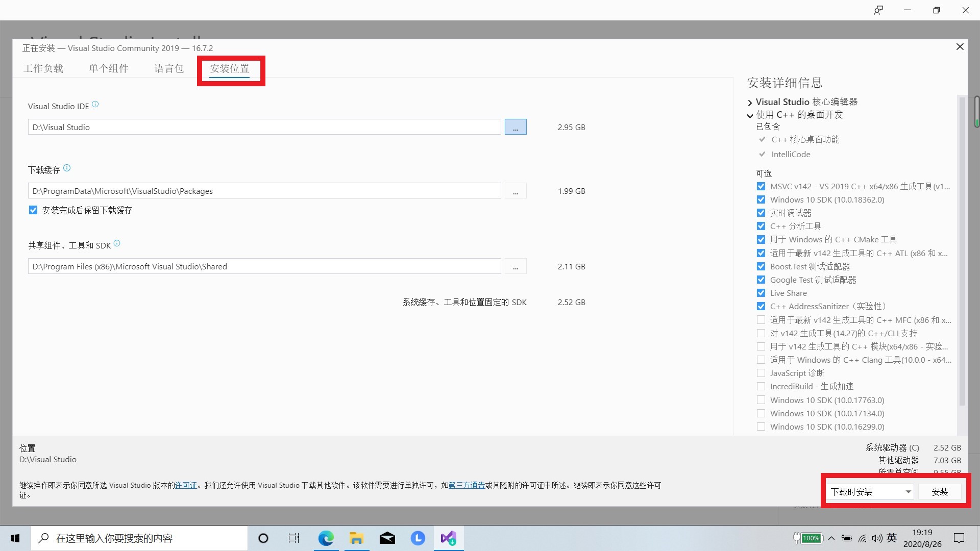Open the 第三方通告 link
The height and width of the screenshot is (551, 980).
pyautogui.click(x=468, y=485)
